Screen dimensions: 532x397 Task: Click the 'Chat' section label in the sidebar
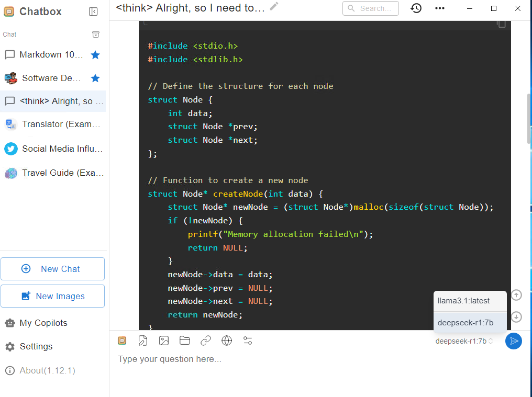pyautogui.click(x=9, y=35)
